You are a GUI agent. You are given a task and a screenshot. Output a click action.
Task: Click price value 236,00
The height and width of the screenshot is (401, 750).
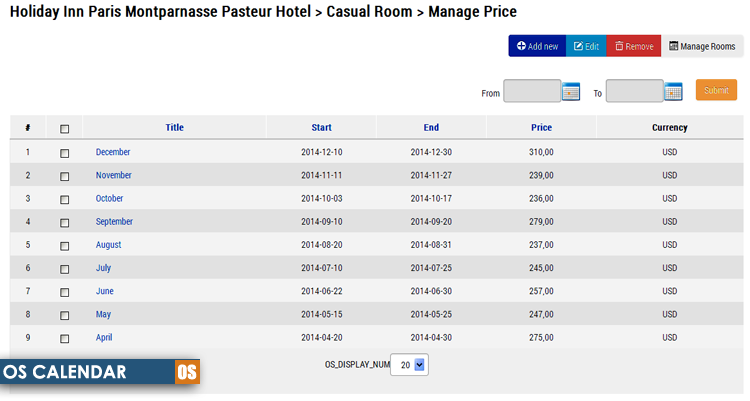(x=541, y=198)
